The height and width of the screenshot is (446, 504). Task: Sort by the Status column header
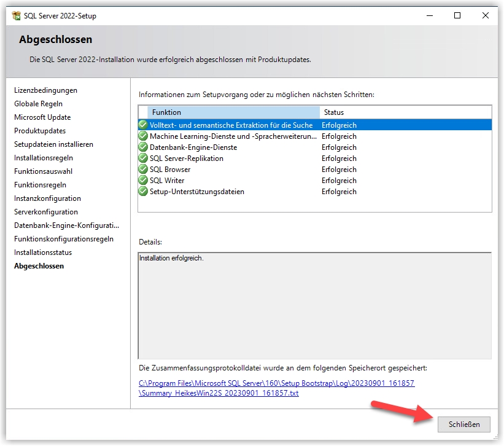coord(406,112)
